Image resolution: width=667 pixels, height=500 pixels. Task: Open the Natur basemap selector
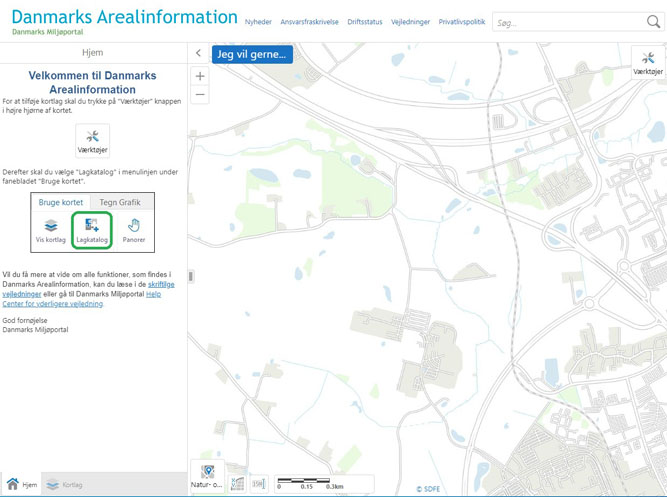click(208, 477)
